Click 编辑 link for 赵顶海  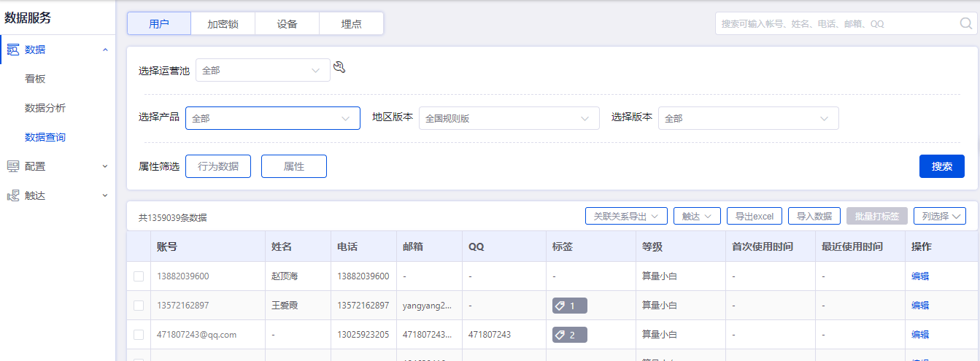point(919,276)
